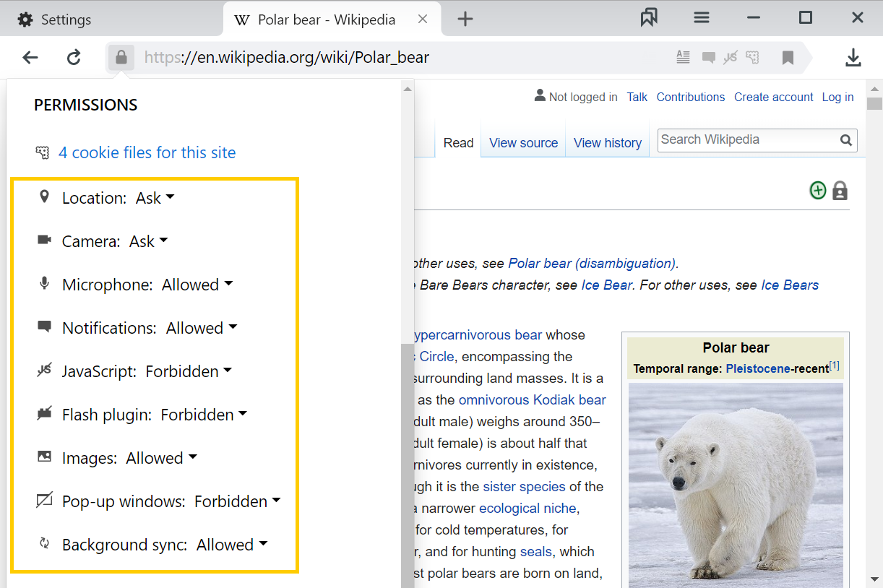Open the ecological niche link
883x588 pixels.
pyautogui.click(x=527, y=508)
